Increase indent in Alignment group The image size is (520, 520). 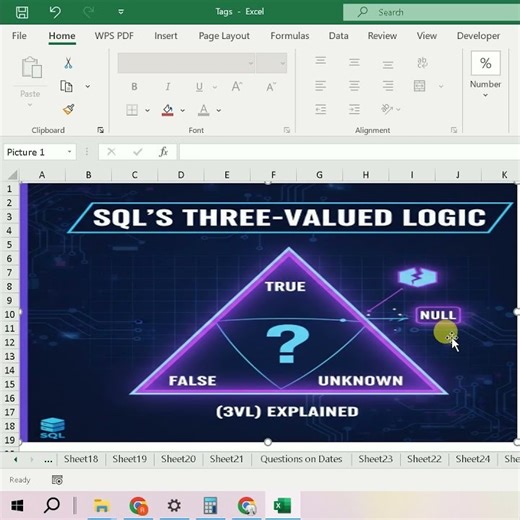354,109
